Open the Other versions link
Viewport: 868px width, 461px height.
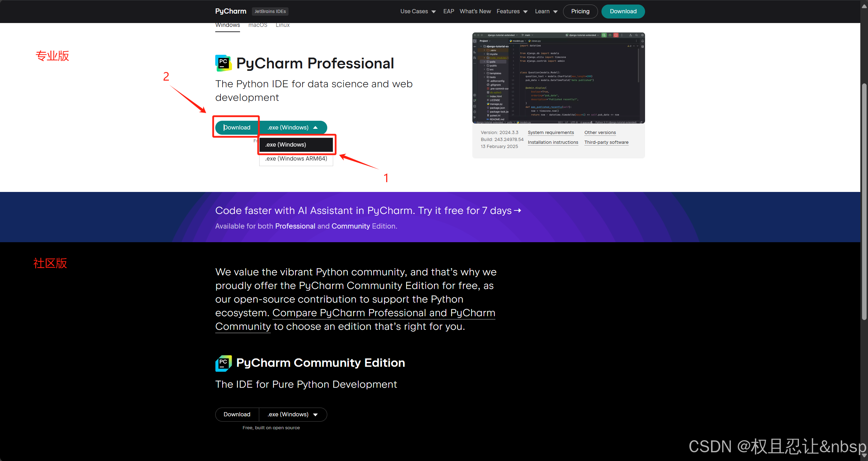coord(600,133)
